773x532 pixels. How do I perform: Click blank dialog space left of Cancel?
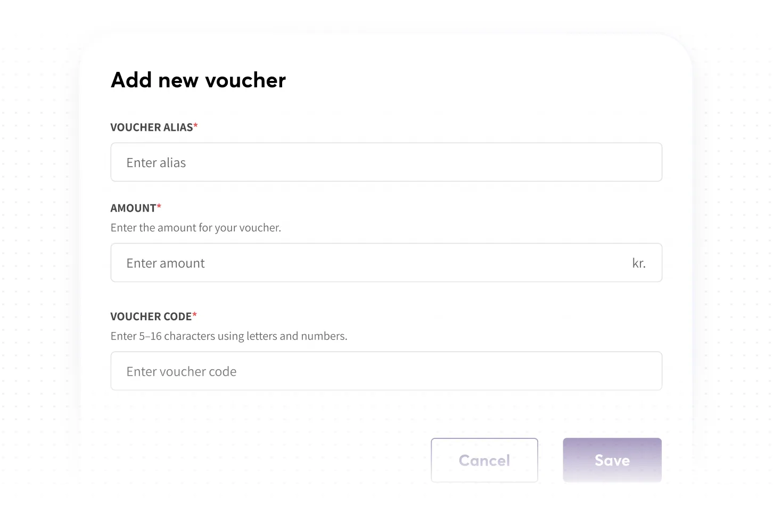pos(266,460)
